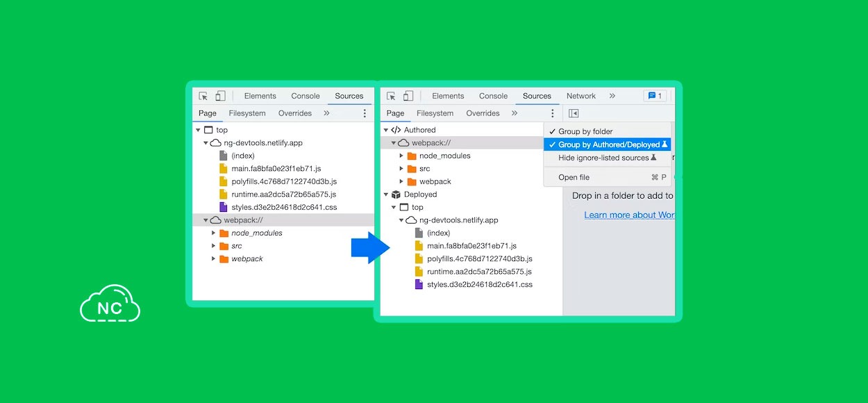Collapse the Deployed group
Screen dimensions: 868x403
click(386, 195)
